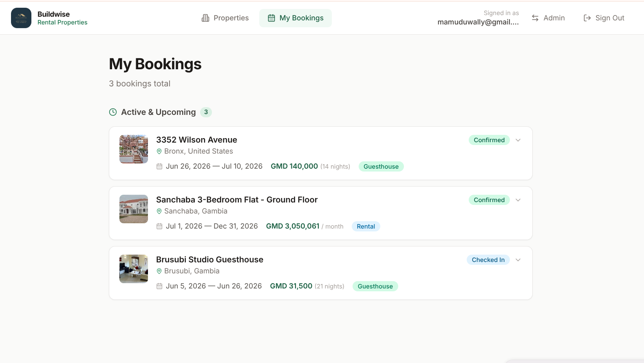Click the location pin next to Brusubi, Gambia
This screenshot has height=363, width=644.
coord(159,271)
